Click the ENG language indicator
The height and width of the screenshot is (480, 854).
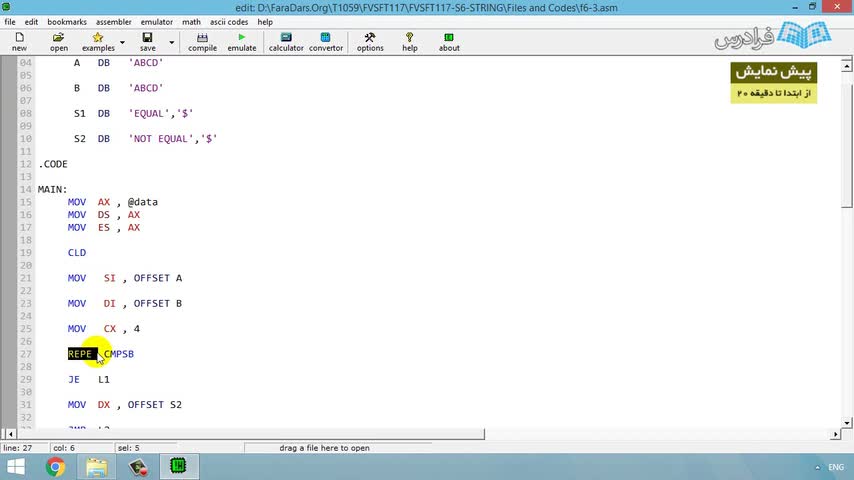tap(836, 467)
